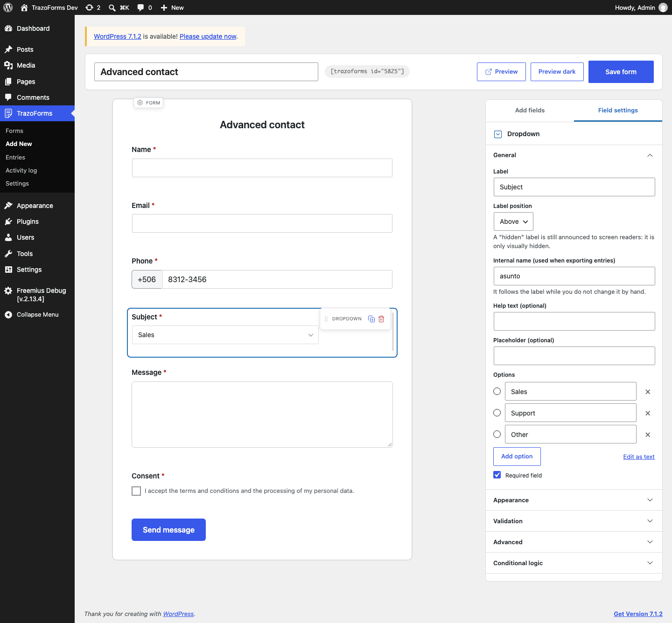Expand the Conditional logic section
This screenshot has height=623, width=672.
coord(574,563)
